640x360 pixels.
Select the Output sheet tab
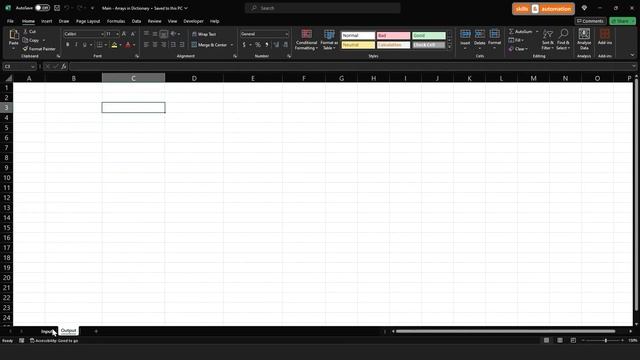click(69, 331)
